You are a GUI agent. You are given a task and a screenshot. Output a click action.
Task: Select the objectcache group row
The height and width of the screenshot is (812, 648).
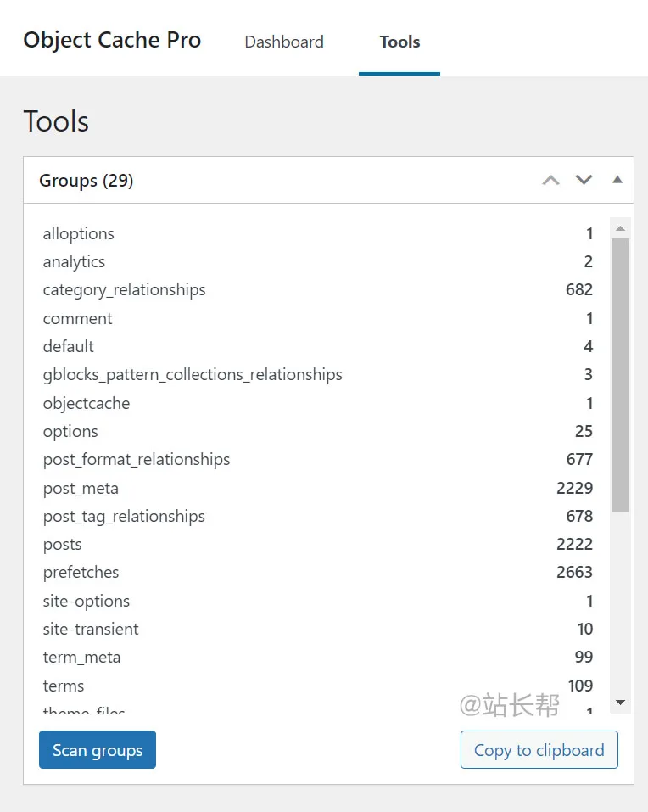(318, 403)
